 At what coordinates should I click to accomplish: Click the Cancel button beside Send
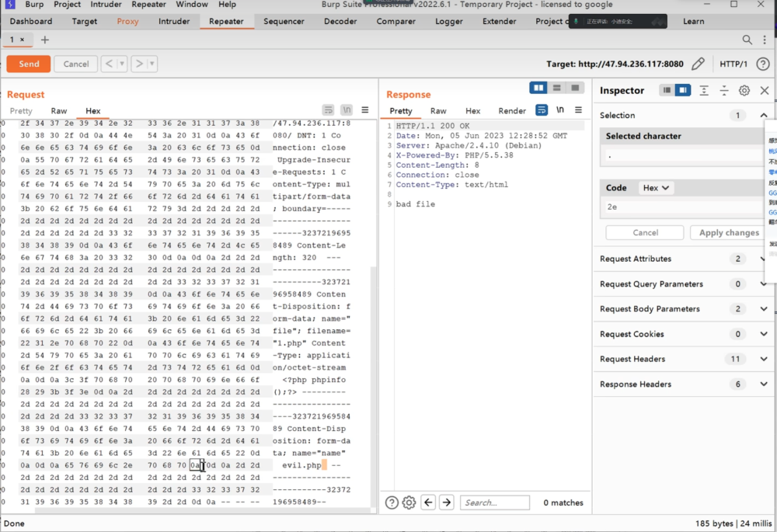coord(76,64)
